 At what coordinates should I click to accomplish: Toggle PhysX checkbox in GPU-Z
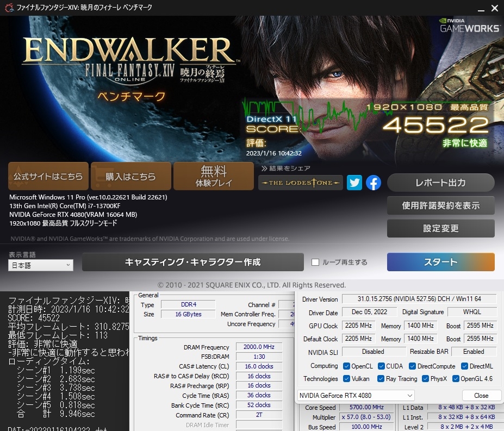click(425, 379)
